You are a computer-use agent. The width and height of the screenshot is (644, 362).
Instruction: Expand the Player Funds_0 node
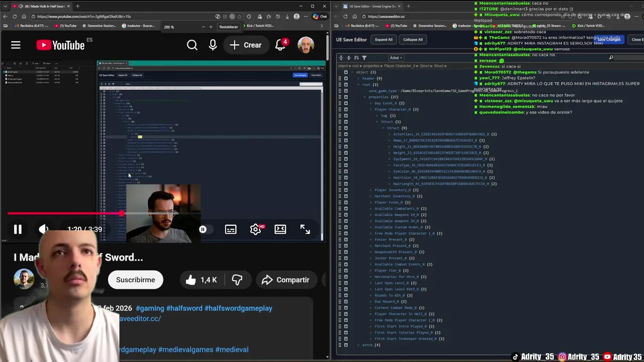pyautogui.click(x=371, y=202)
